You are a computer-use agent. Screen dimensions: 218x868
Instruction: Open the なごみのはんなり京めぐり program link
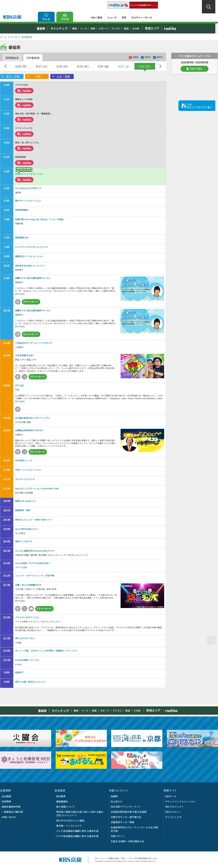(28, 188)
